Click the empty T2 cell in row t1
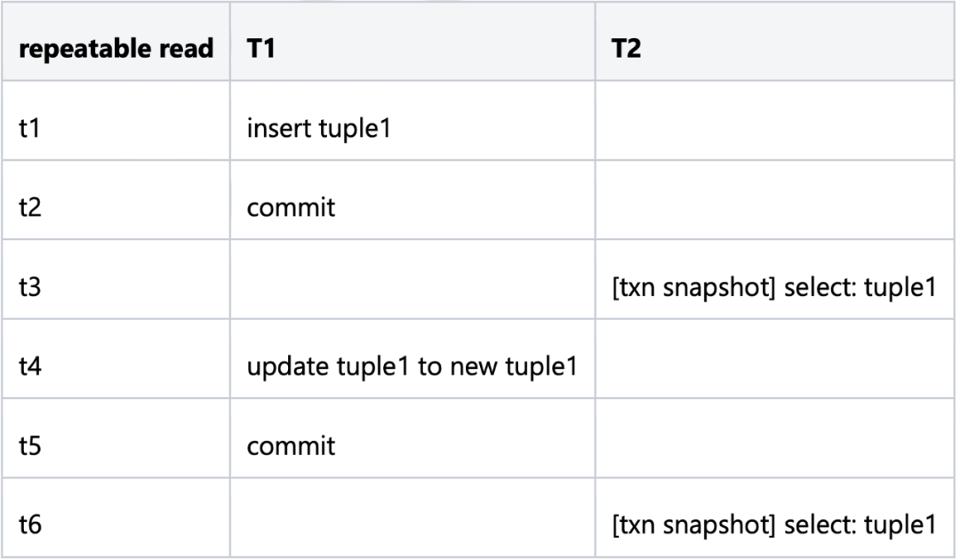The width and height of the screenshot is (960, 560). (x=773, y=129)
